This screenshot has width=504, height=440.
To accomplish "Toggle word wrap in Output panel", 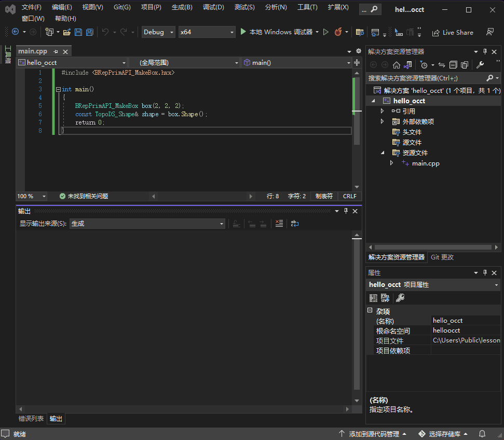I will (x=294, y=224).
